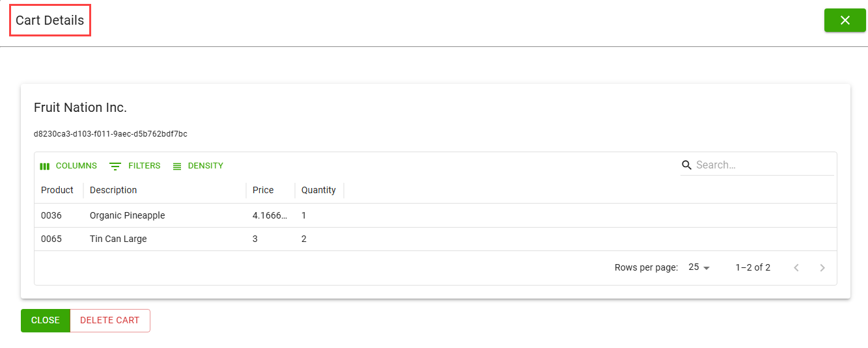This screenshot has width=868, height=348.
Task: Close dialog with green X button
Action: pyautogui.click(x=845, y=20)
